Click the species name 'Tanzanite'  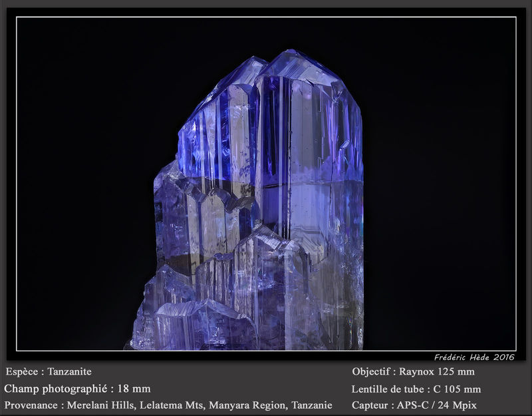69,371
